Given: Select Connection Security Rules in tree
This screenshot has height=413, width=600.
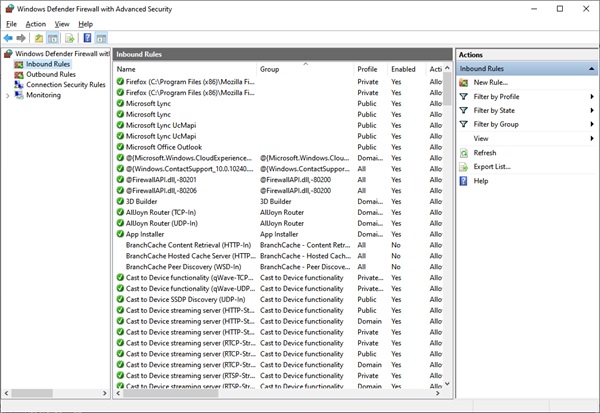Looking at the screenshot, I should 66,85.
